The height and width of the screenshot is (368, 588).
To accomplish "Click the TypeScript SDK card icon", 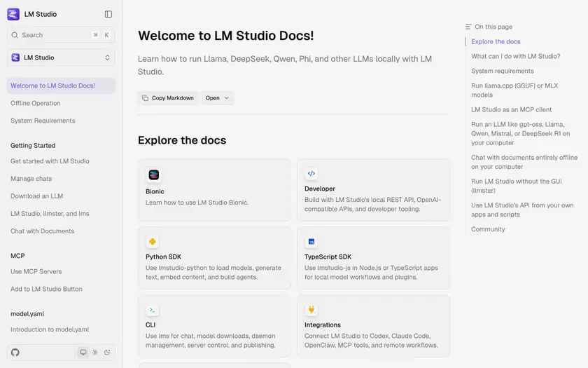I will tap(311, 241).
